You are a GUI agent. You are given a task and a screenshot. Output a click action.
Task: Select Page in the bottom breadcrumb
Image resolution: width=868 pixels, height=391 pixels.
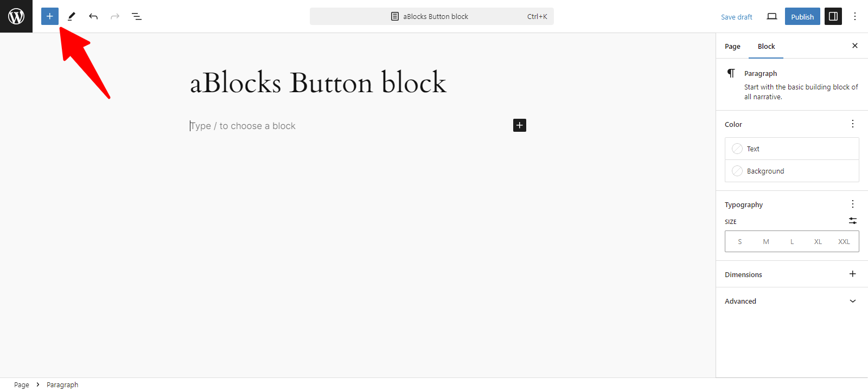tap(22, 384)
